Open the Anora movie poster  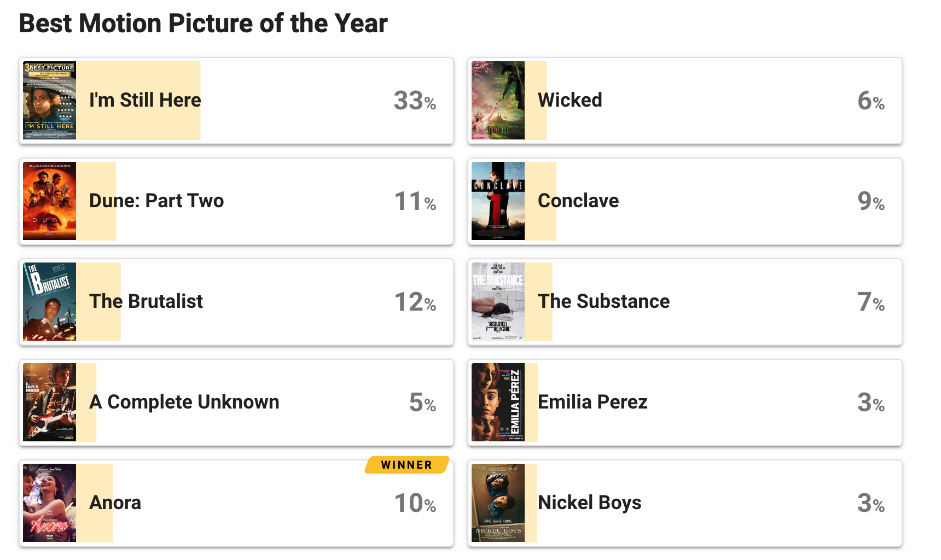pyautogui.click(x=49, y=503)
